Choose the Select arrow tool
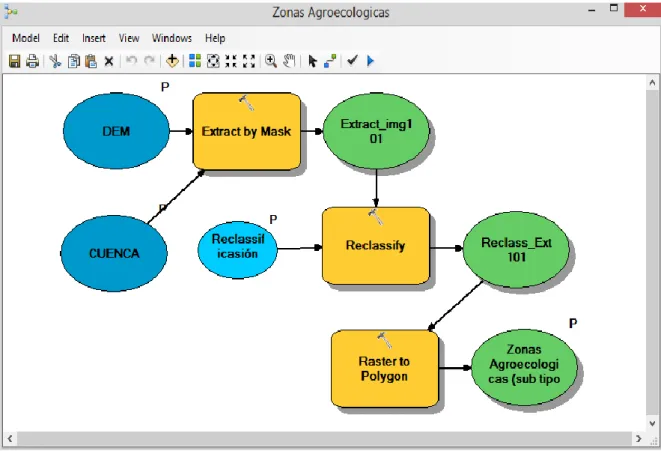The width and height of the screenshot is (661, 451). [312, 61]
